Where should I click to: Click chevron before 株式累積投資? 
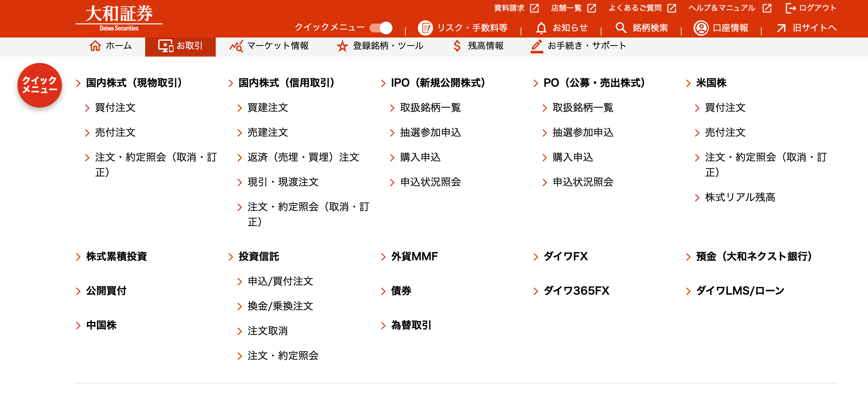click(x=78, y=257)
